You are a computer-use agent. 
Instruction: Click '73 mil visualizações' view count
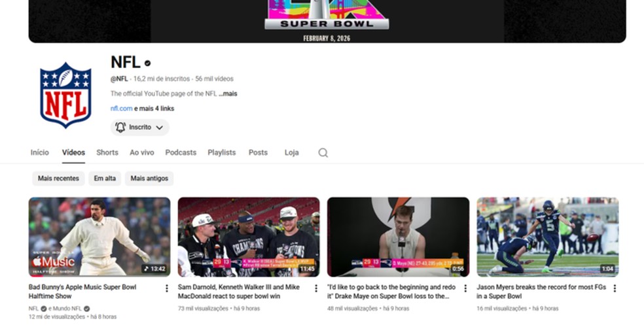coord(203,309)
